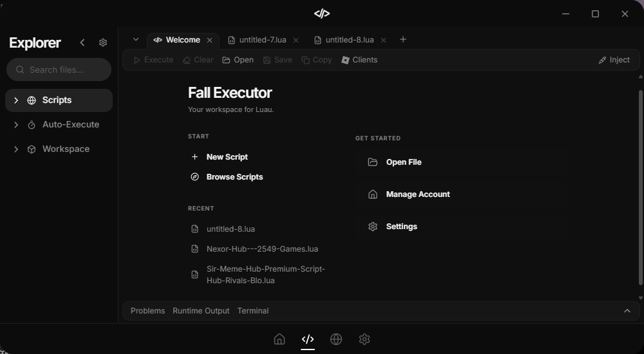Open settings gear in bottom navigation
The image size is (644, 354).
coord(365,339)
